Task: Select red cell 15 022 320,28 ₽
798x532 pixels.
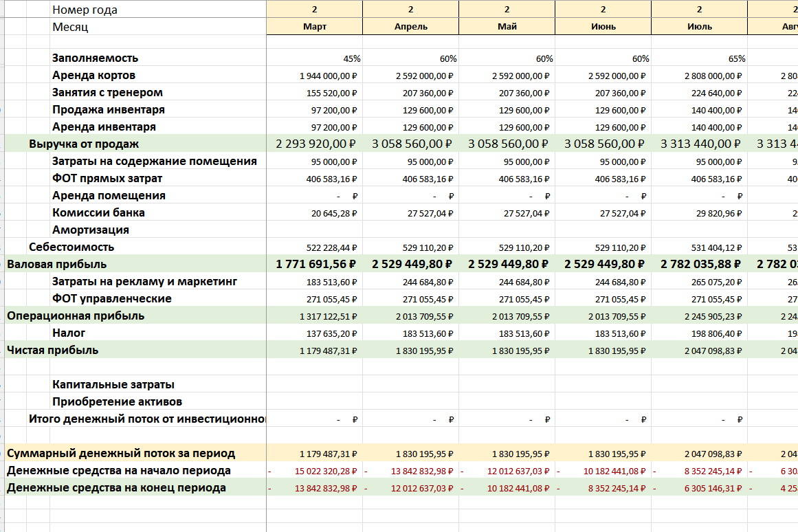Action: (315, 471)
